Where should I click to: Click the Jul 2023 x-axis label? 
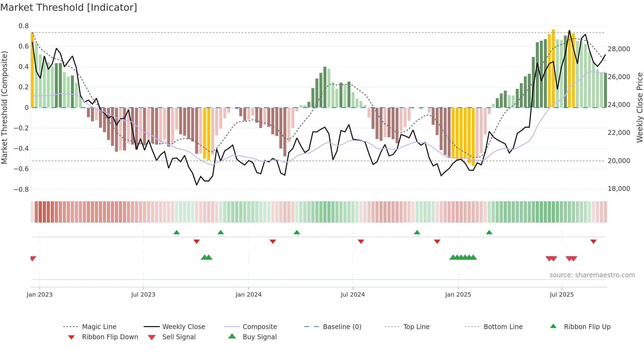click(143, 294)
